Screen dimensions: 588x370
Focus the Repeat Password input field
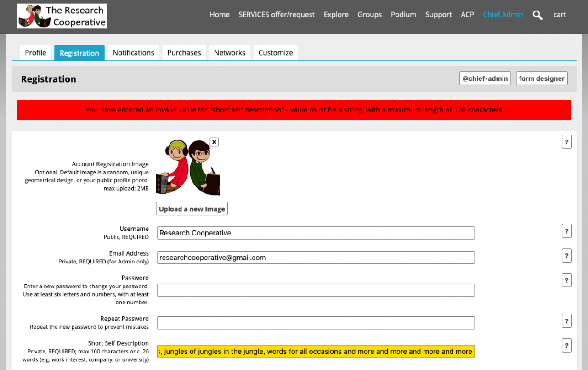pos(316,323)
